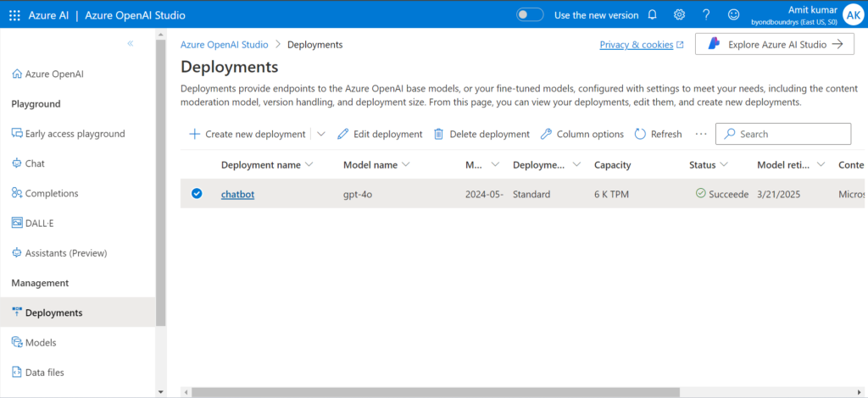Click Edit deployment
Screen dimensions: 868x398
380,134
